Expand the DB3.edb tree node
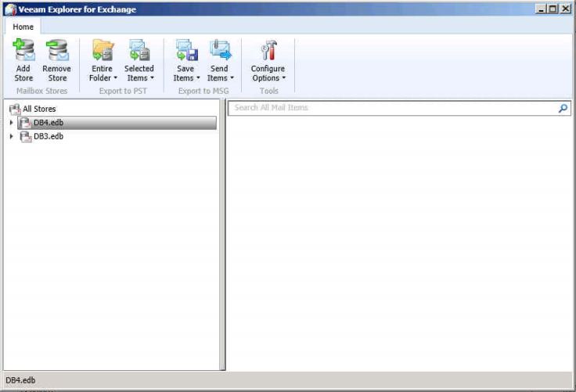 (12, 136)
